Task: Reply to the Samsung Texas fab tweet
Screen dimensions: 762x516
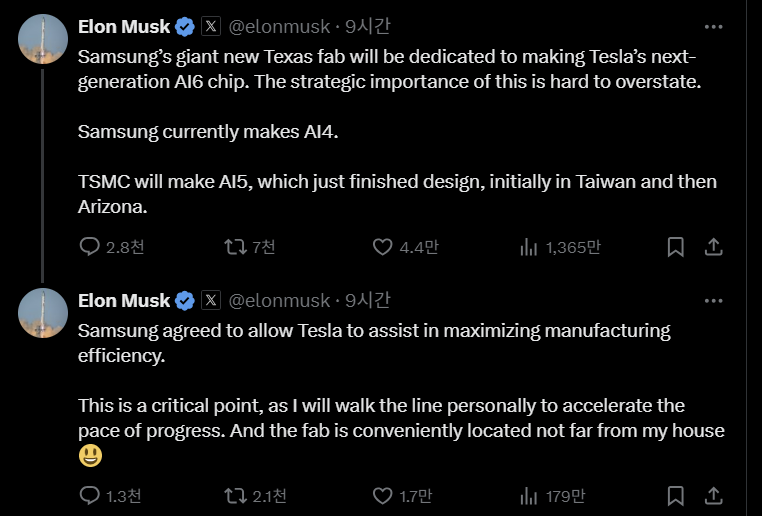Action: click(90, 247)
